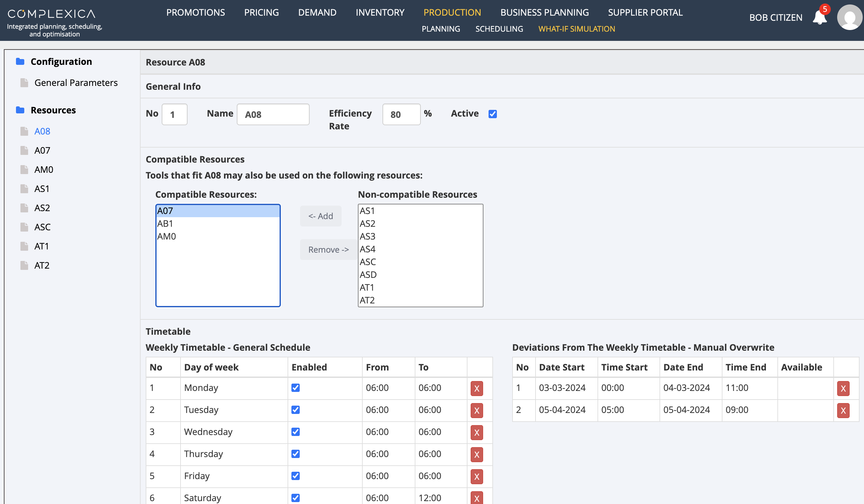
Task: Click the Resources folder icon
Action: (x=20, y=110)
